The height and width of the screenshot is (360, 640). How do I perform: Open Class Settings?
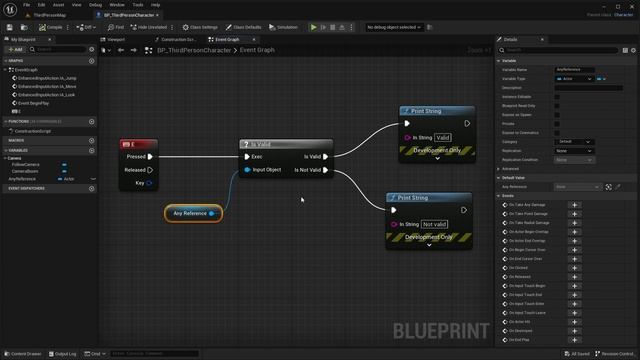coord(200,27)
